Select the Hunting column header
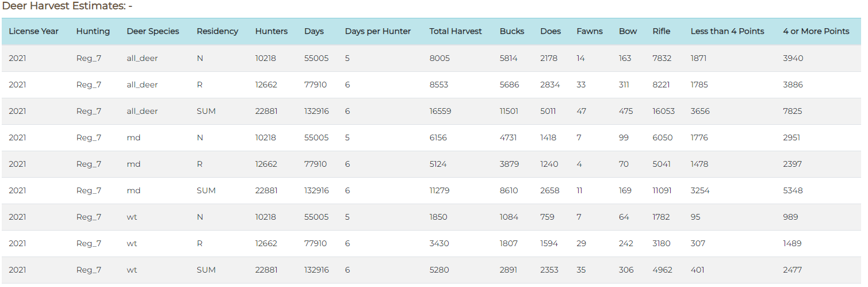Viewport: 868px width, 287px height. 93,32
